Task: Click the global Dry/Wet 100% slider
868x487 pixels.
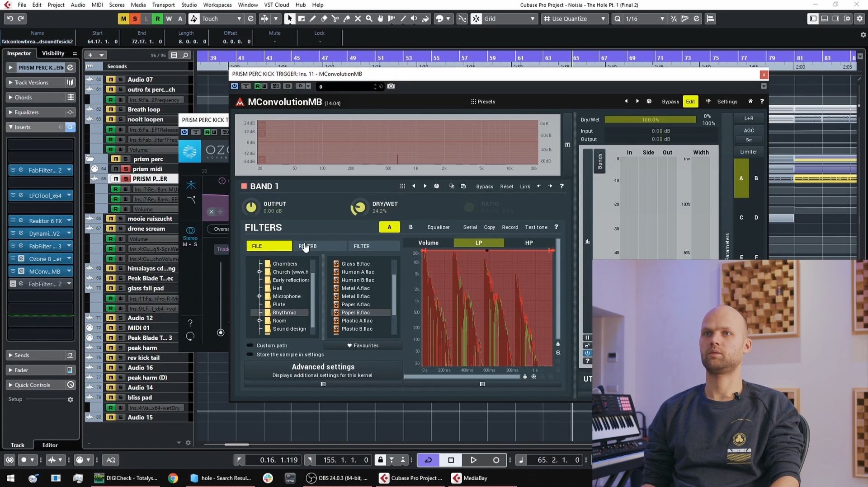Action: 650,120
